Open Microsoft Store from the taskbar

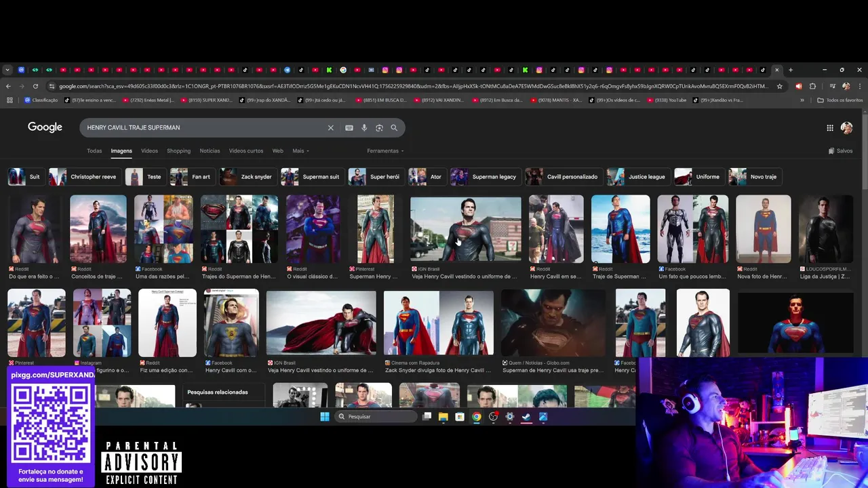pos(460,417)
